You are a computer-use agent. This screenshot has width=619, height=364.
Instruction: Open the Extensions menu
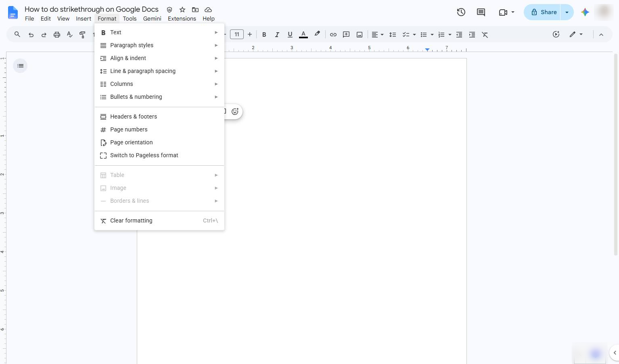pyautogui.click(x=182, y=19)
